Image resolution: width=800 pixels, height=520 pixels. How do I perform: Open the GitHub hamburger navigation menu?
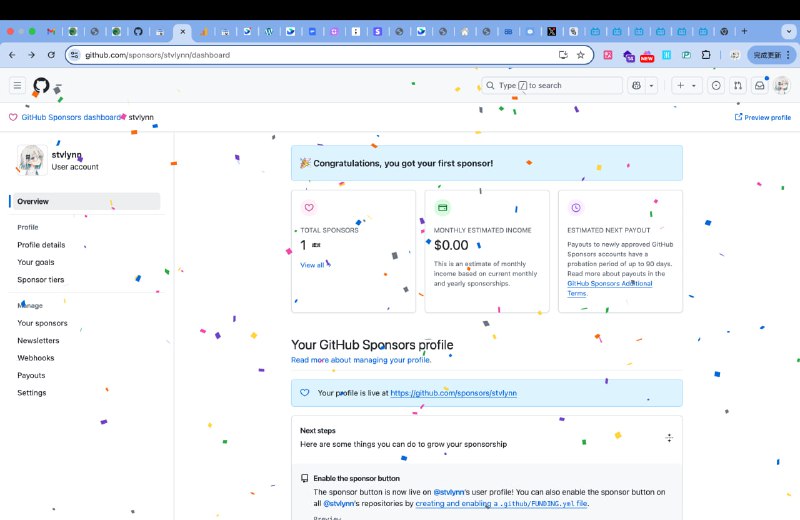17,86
